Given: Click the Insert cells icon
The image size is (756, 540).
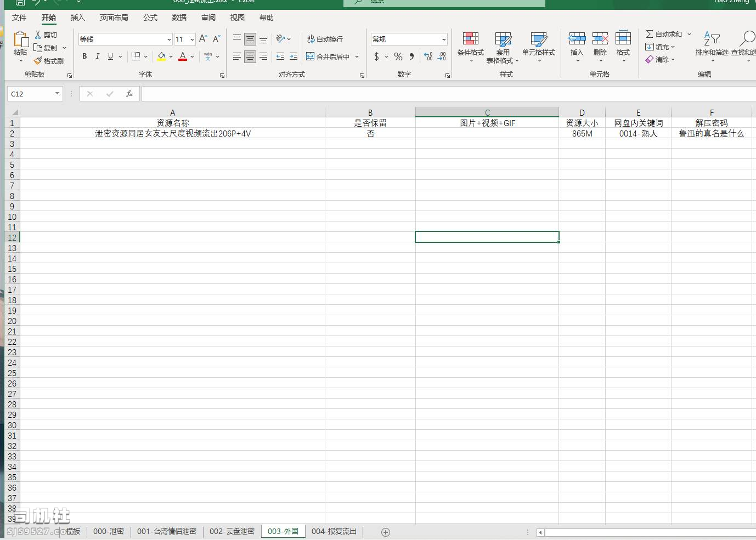Looking at the screenshot, I should pyautogui.click(x=577, y=38).
